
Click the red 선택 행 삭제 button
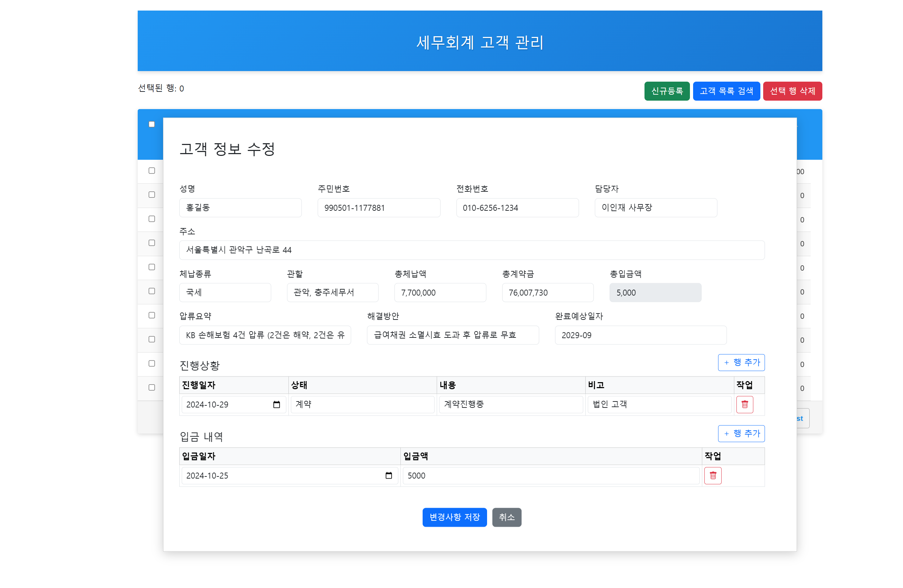coord(792,91)
